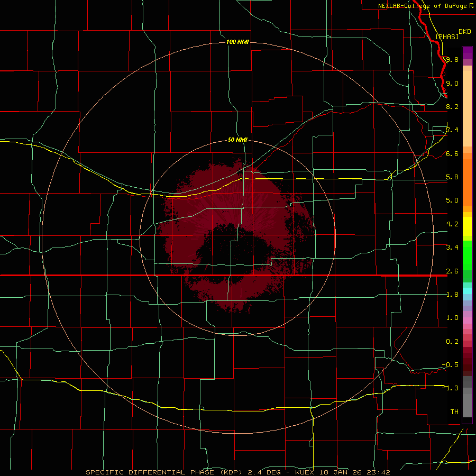Click the 5.8 legend value

point(452,177)
